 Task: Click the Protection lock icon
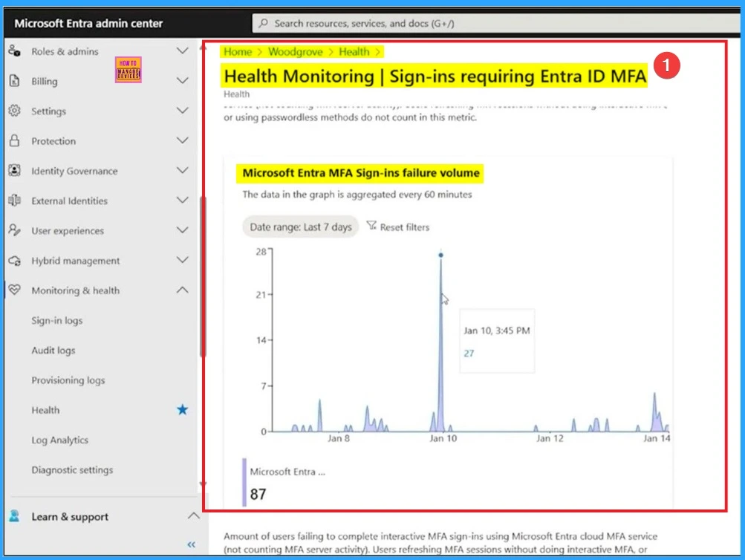[14, 140]
